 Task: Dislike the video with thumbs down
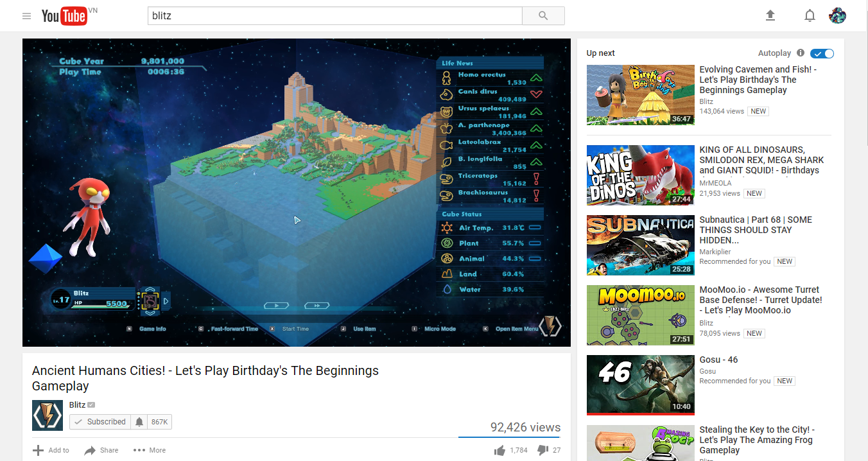coord(542,450)
